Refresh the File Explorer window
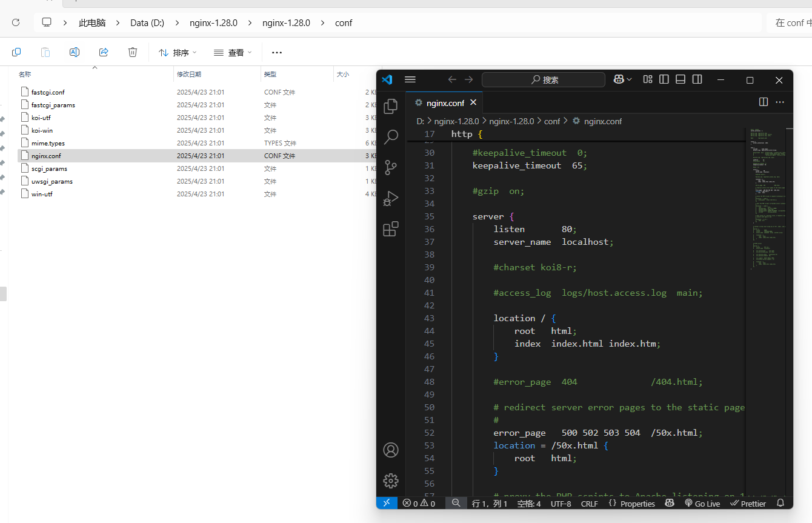The height and width of the screenshot is (523, 812). pyautogui.click(x=16, y=22)
